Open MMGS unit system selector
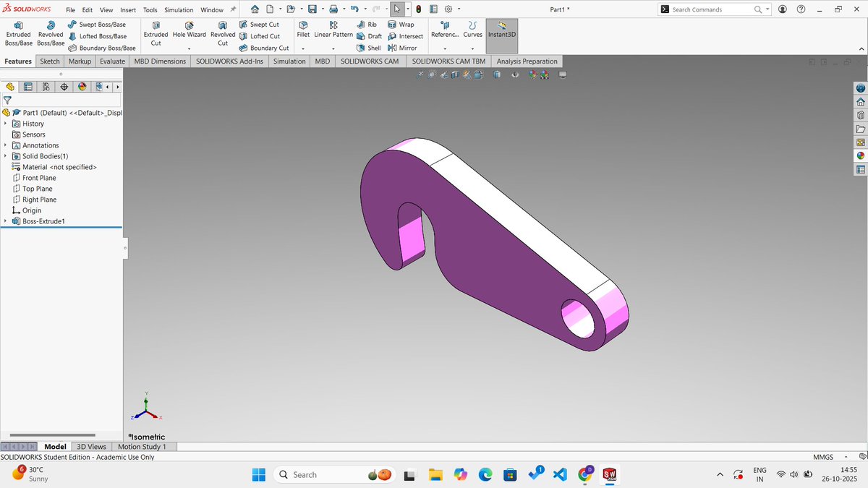This screenshot has height=488, width=868. pyautogui.click(x=822, y=457)
